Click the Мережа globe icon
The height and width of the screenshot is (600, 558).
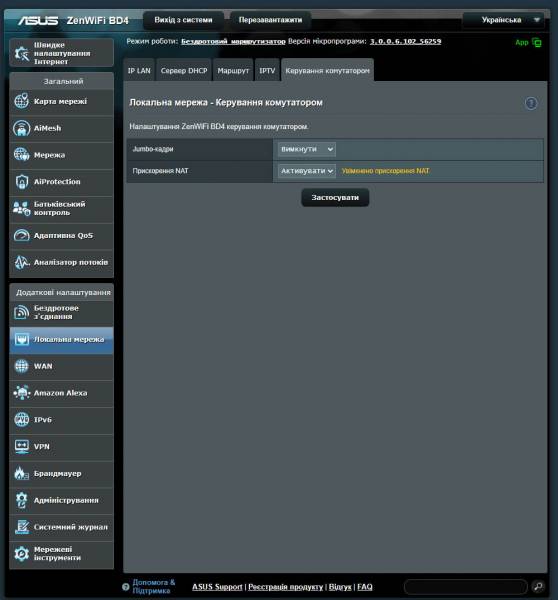21,155
